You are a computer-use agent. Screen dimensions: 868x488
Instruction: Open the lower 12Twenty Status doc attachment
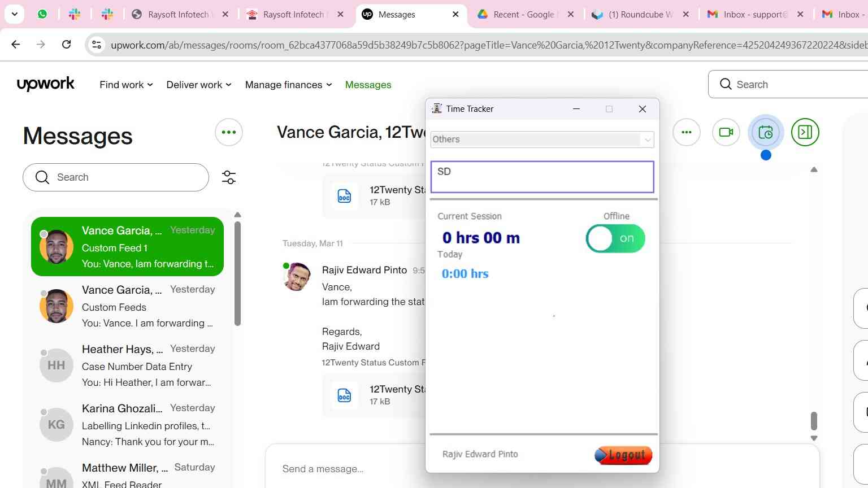373,395
